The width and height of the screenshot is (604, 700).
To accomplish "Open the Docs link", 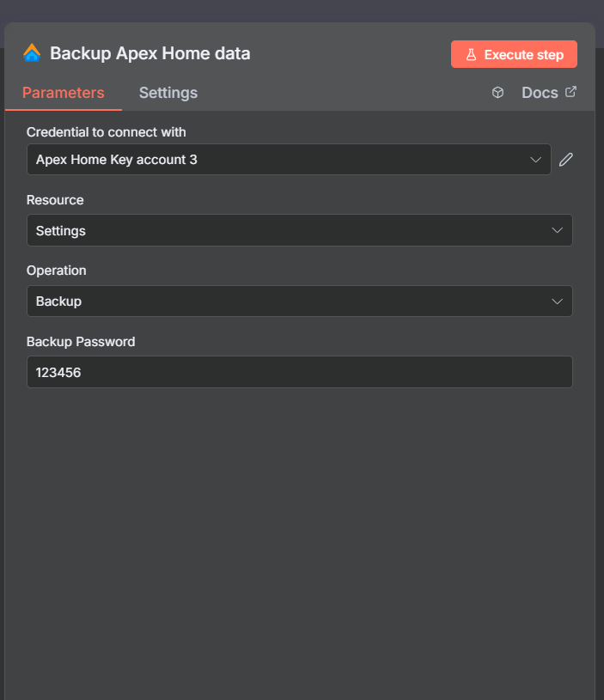I will coord(541,92).
